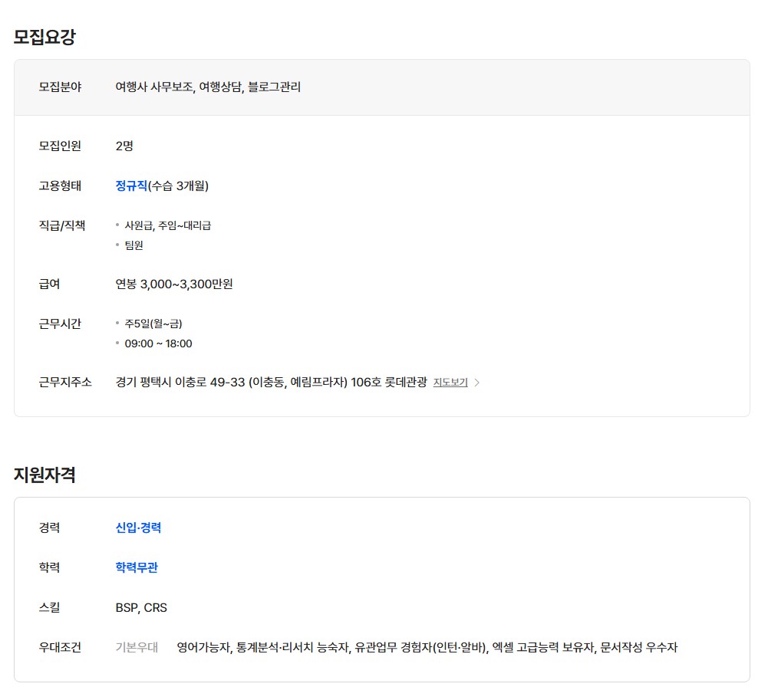
Task: Click the 지도보기 map link
Action: [x=450, y=382]
